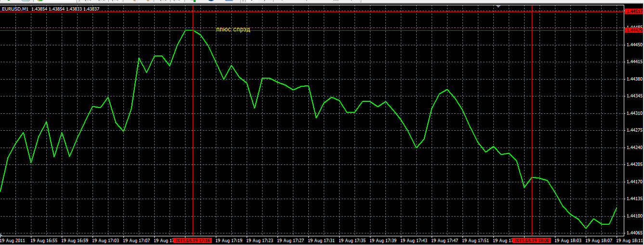This screenshot has height=245, width=644.
Task: Click the 1.44380 price scale label
Action: (x=634, y=80)
